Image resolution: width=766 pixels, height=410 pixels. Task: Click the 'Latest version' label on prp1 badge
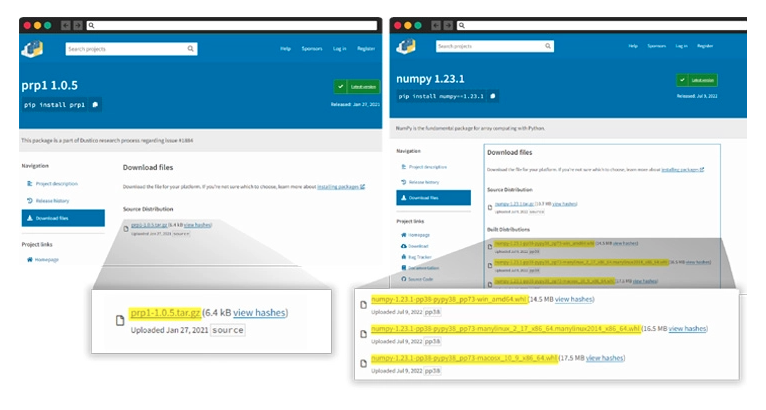(363, 86)
